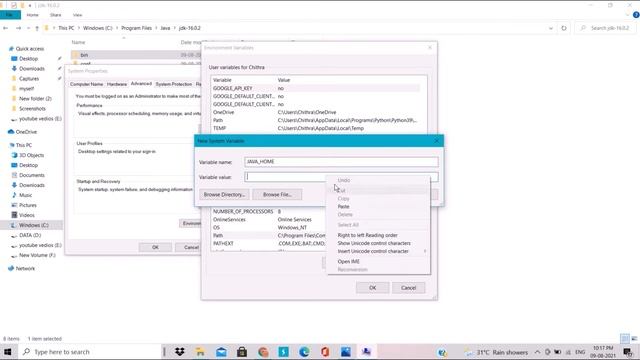This screenshot has height=360, width=640.
Task: Open the File tab in Explorer
Action: coord(10,15)
